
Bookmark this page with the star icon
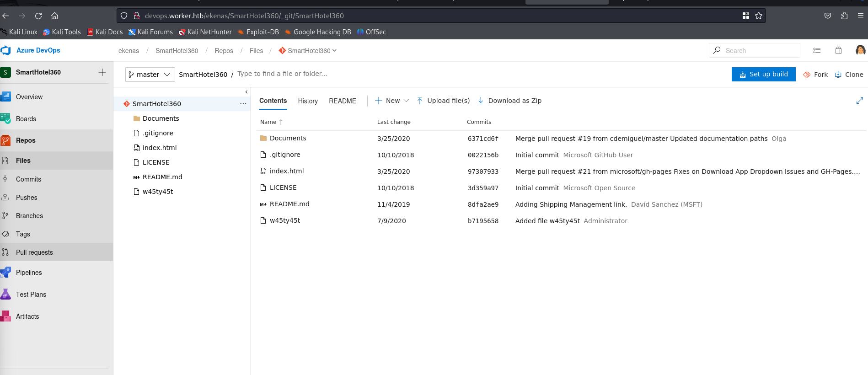(759, 16)
